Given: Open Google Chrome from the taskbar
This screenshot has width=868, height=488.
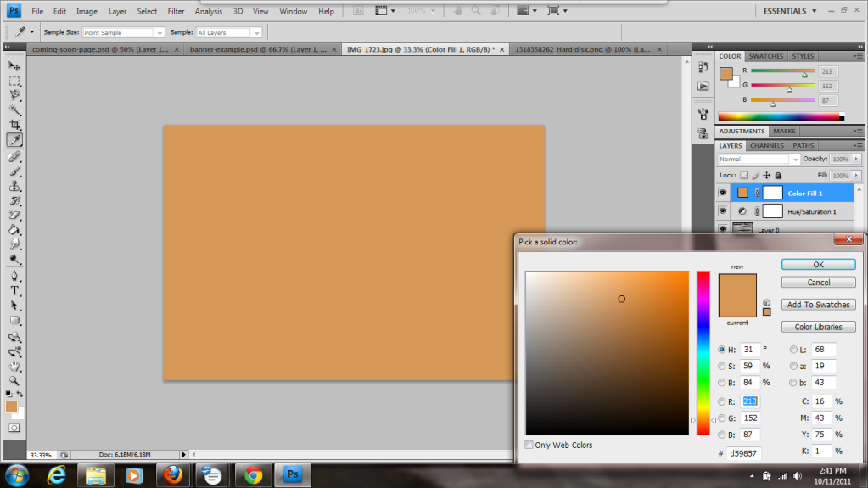Looking at the screenshot, I should [x=253, y=474].
